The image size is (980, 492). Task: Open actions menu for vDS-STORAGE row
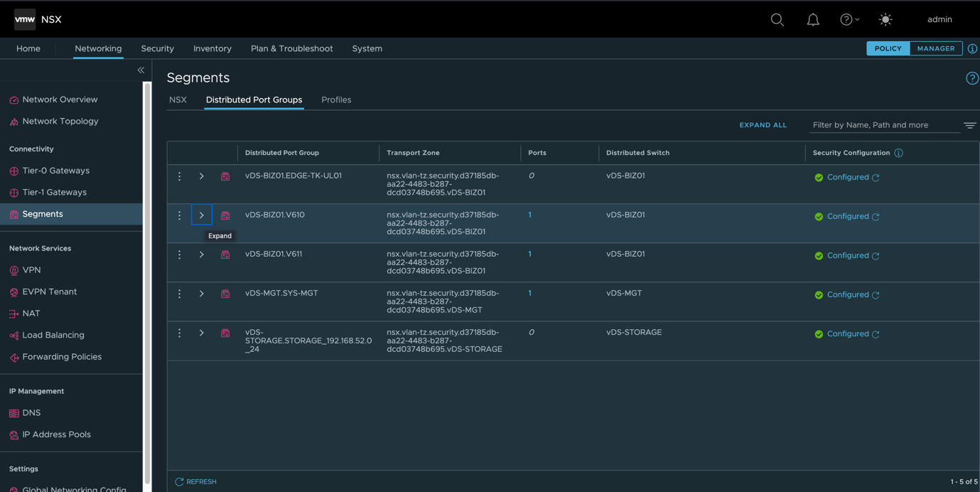(179, 333)
